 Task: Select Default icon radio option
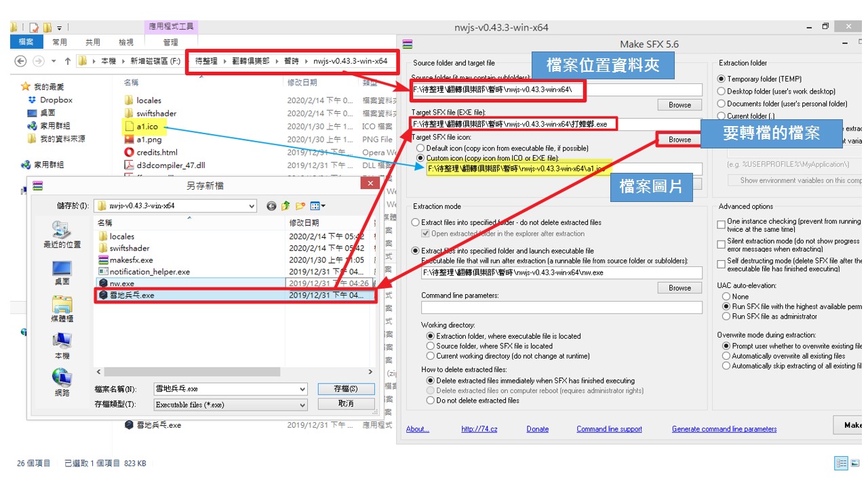(421, 148)
